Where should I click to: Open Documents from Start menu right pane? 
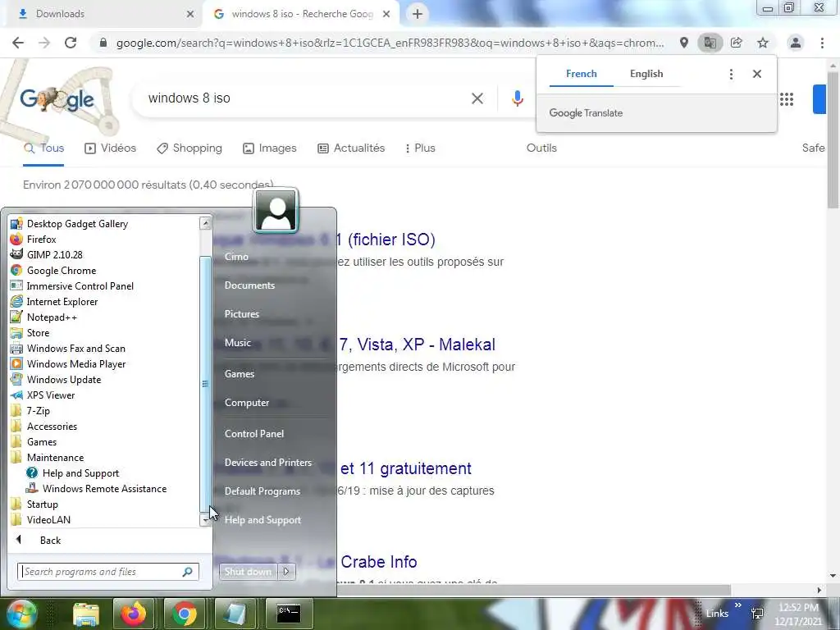click(x=249, y=285)
